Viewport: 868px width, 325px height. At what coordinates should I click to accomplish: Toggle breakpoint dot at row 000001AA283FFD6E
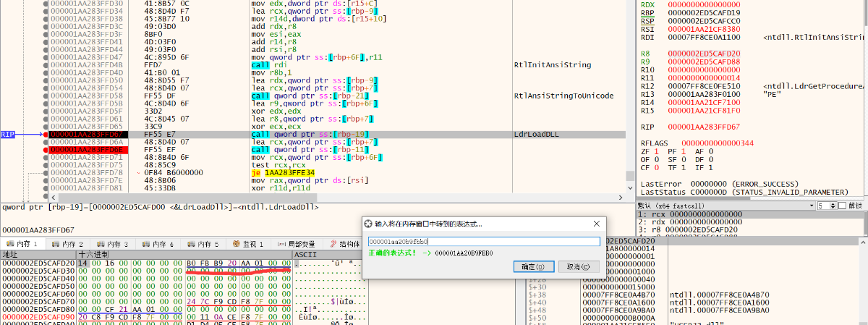45,150
